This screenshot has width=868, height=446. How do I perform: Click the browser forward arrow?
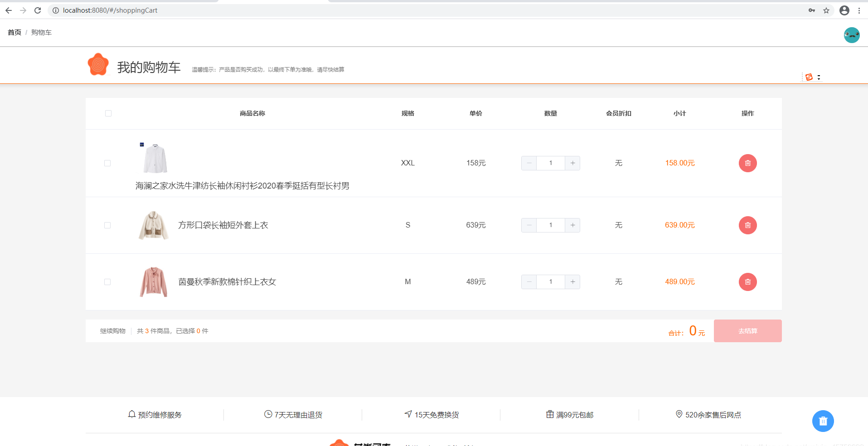tap(23, 10)
